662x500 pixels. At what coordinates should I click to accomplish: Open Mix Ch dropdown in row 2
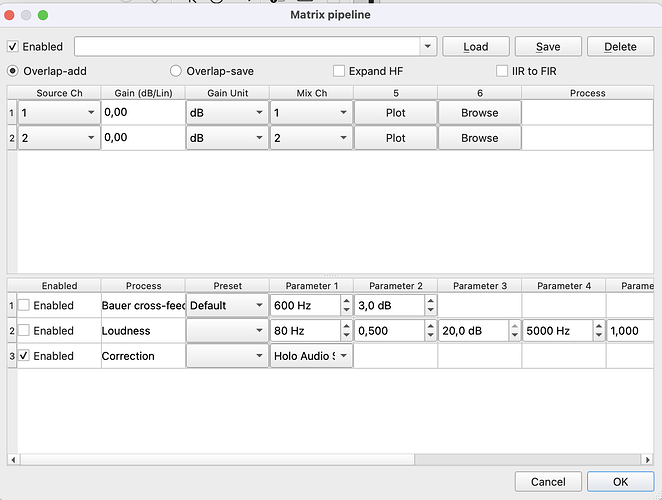click(311, 138)
